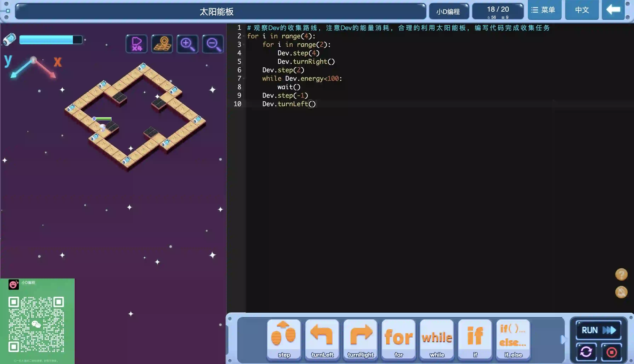Add the for loop block
634x364 pixels.
tap(399, 339)
